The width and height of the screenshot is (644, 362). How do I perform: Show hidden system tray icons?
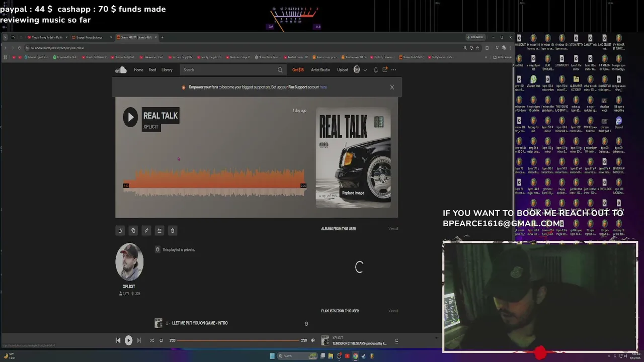pos(608,356)
